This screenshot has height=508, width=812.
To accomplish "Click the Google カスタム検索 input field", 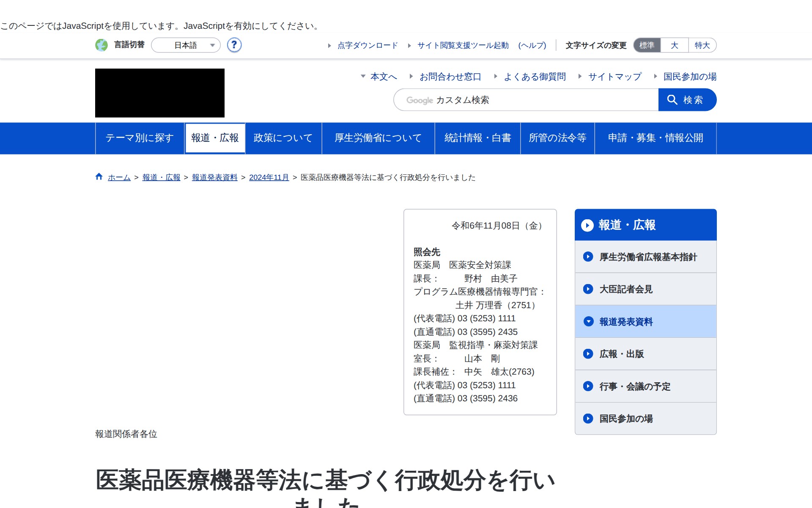I will pos(526,100).
